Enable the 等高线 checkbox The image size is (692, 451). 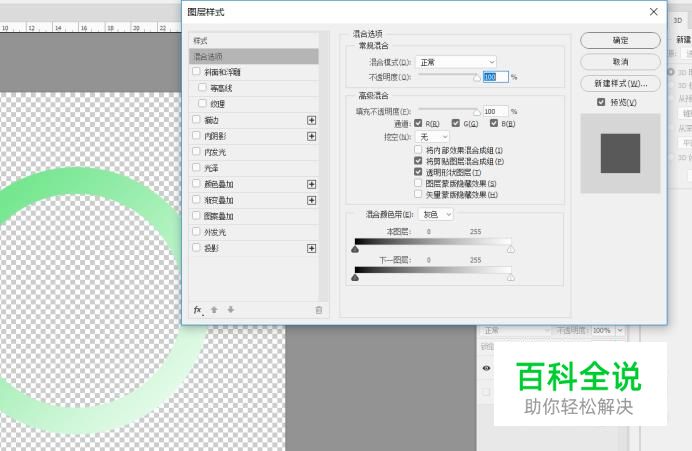[x=203, y=87]
